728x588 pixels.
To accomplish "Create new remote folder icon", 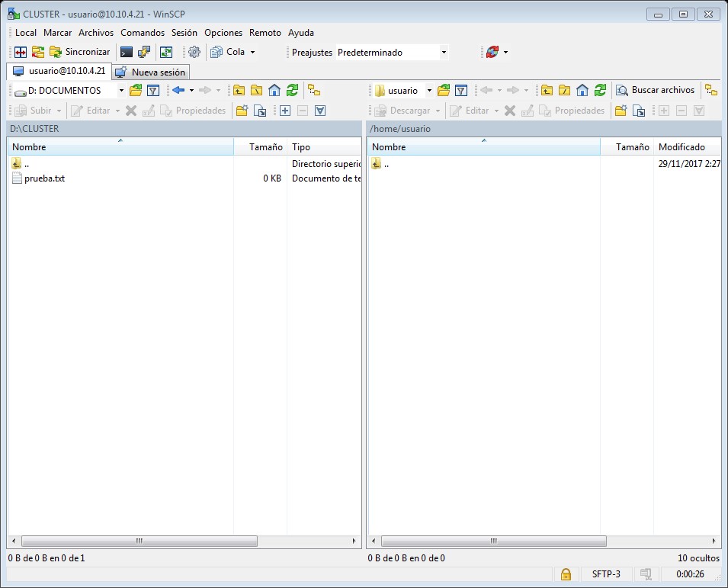I will pos(621,111).
